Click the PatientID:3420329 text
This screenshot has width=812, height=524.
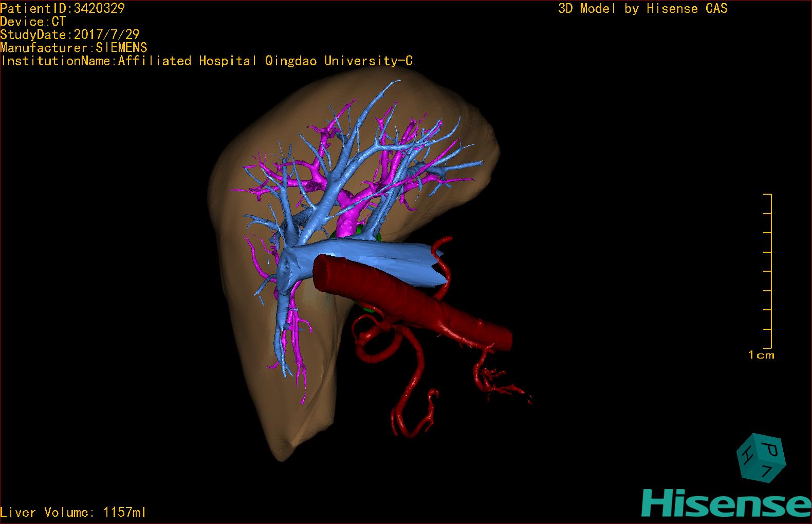(63, 8)
